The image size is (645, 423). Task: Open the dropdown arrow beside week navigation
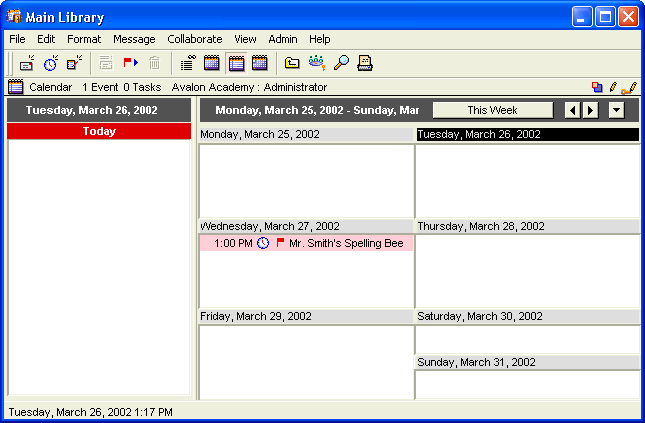[x=616, y=110]
